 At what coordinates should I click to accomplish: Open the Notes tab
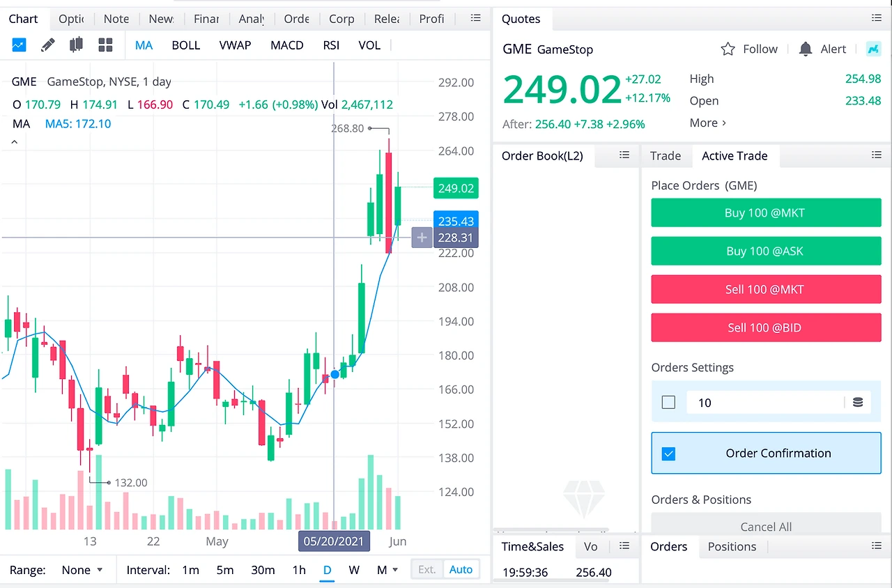[116, 19]
